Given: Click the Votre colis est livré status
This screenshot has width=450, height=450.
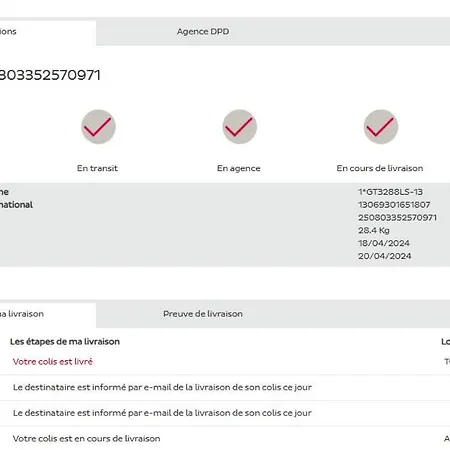Looking at the screenshot, I should 53,362.
